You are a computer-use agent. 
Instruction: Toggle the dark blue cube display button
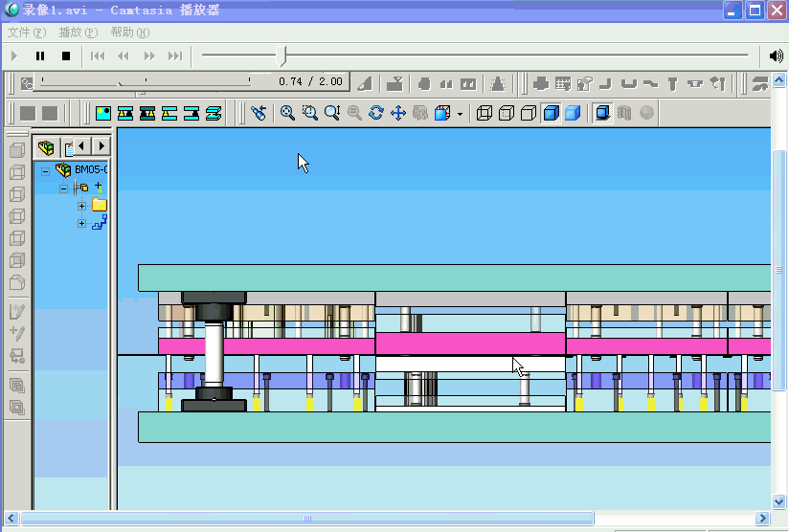tap(602, 113)
